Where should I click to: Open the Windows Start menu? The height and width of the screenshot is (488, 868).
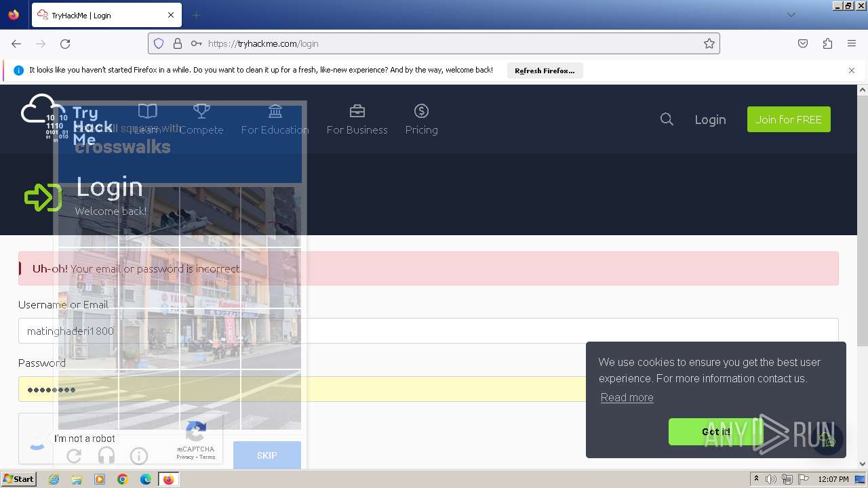click(x=19, y=479)
